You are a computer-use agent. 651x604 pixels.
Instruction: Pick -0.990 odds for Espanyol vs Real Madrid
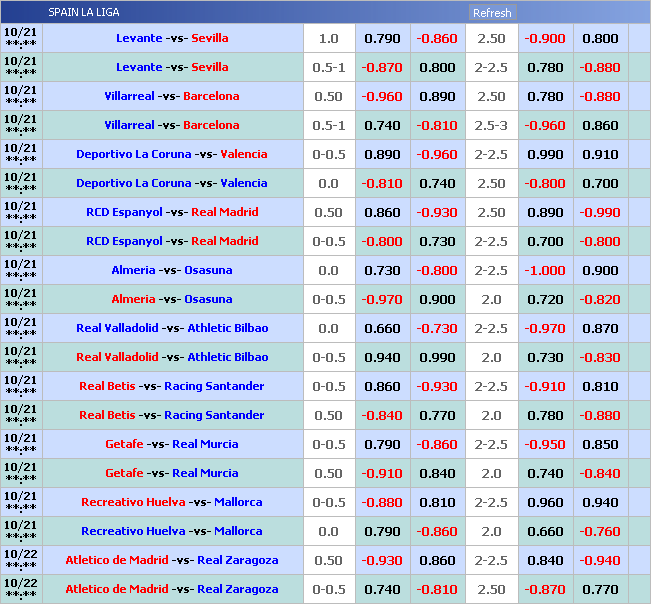[600, 213]
